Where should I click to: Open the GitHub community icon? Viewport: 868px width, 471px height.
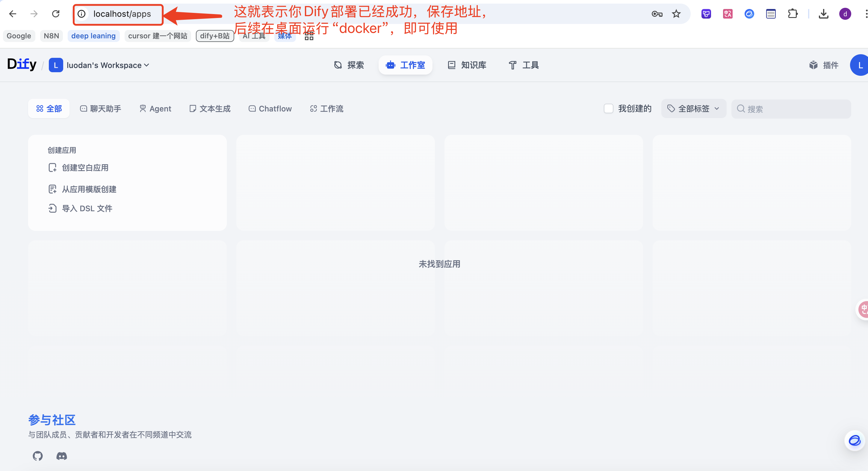[x=38, y=456]
